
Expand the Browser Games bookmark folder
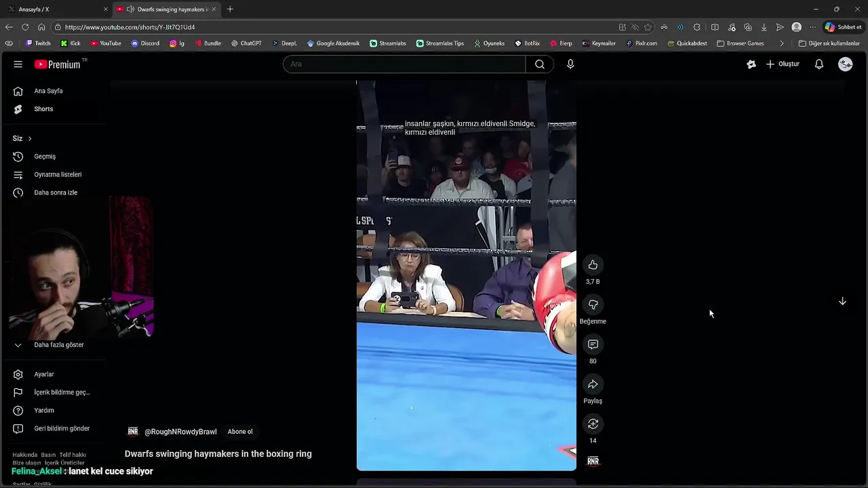pos(741,43)
